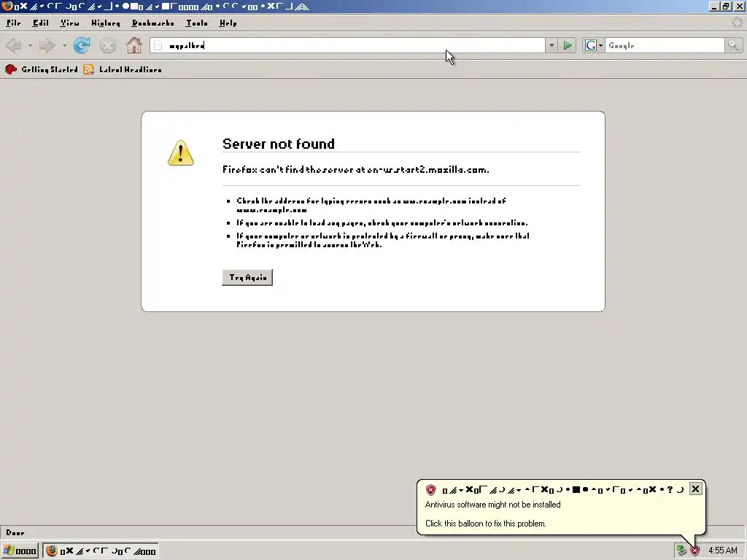This screenshot has height=560, width=747.
Task: Open the Tools menu
Action: click(196, 23)
